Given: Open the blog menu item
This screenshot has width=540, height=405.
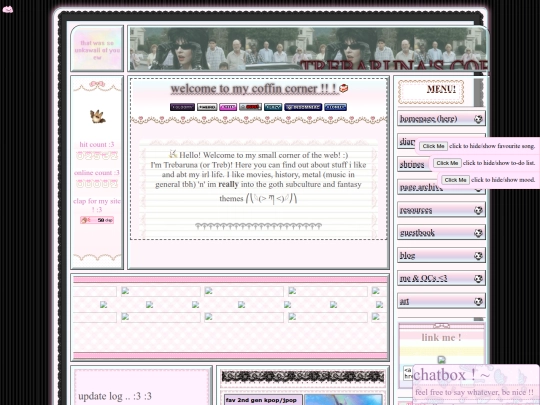Looking at the screenshot, I should click(x=441, y=256).
